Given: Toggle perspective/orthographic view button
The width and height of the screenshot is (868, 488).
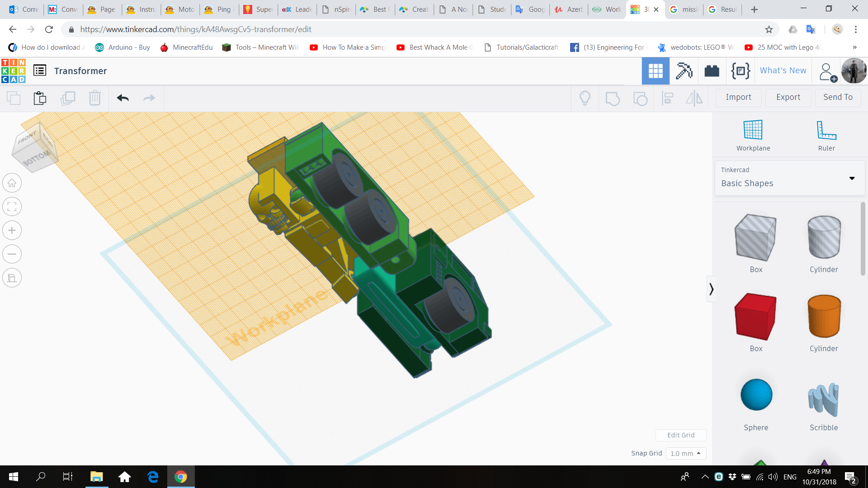Looking at the screenshot, I should coord(12,277).
